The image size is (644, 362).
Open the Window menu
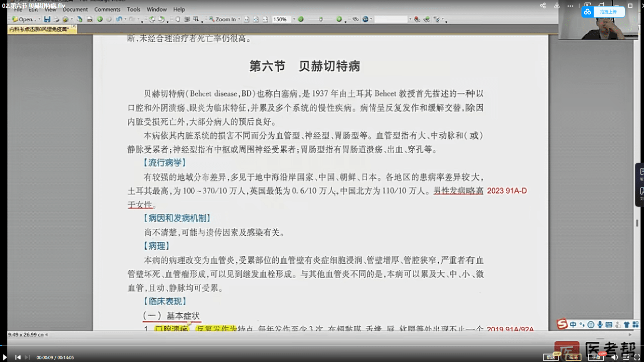157,9
